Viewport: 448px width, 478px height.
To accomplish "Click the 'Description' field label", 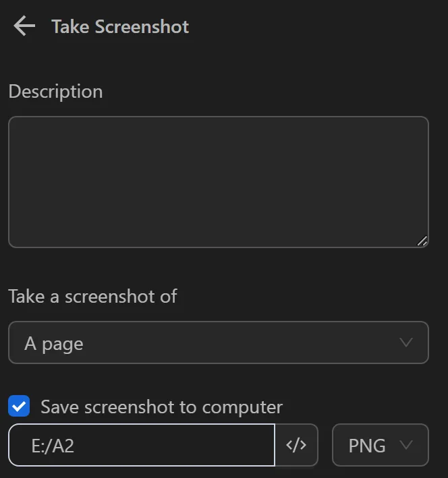I will (55, 92).
